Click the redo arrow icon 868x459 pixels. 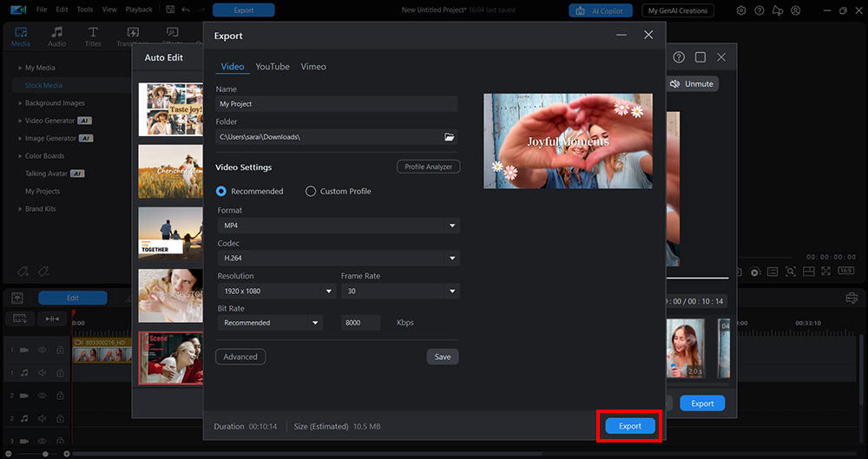pyautogui.click(x=201, y=10)
